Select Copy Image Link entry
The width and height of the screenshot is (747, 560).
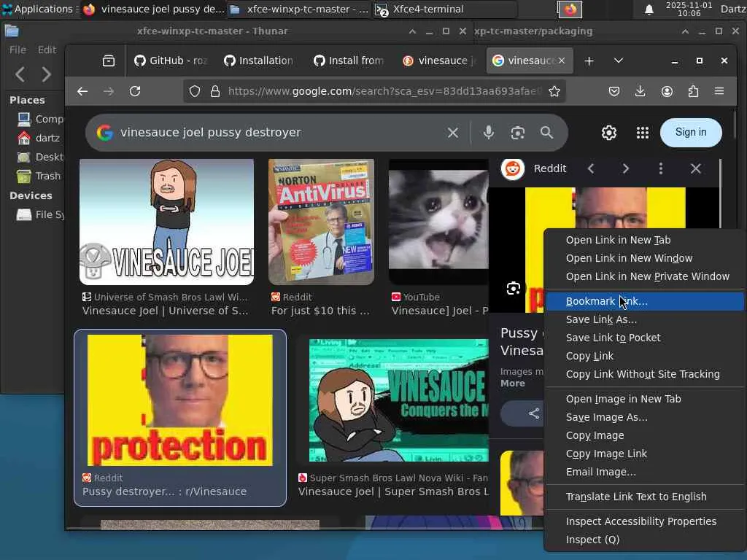pos(644,454)
